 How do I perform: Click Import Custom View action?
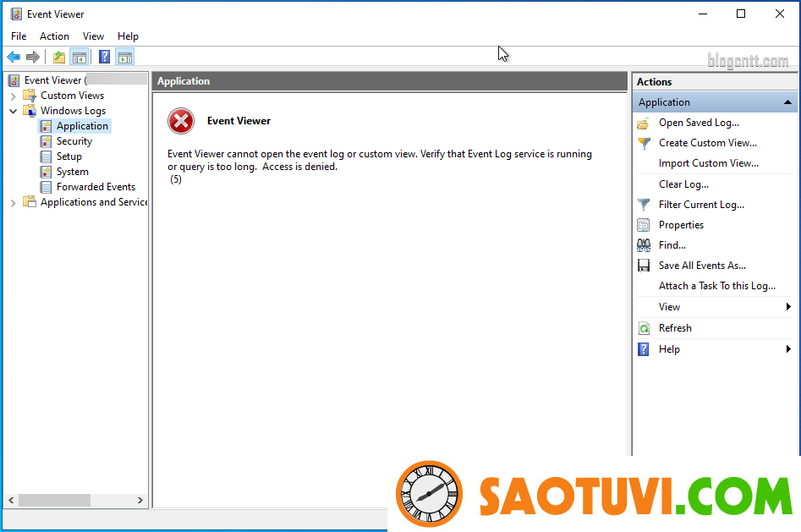[709, 163]
